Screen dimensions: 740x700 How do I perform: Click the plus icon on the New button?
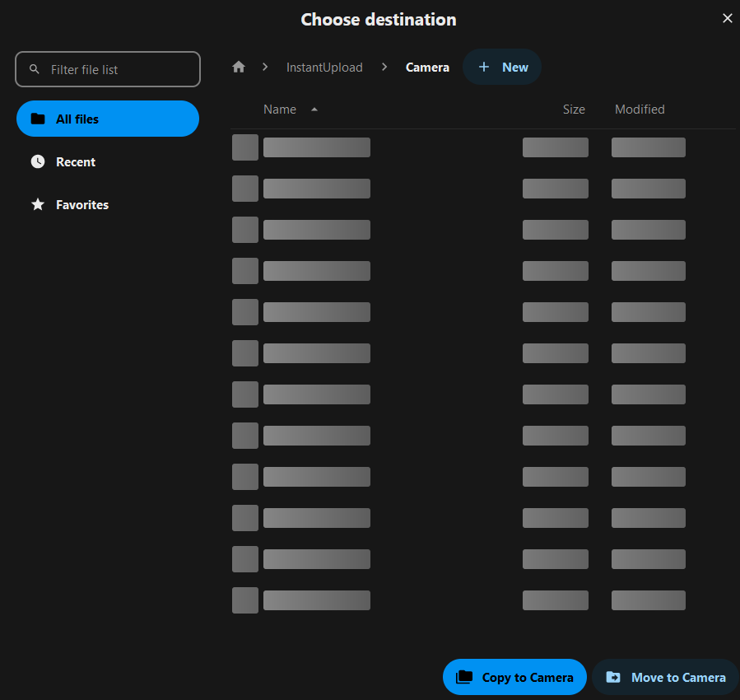[484, 68]
